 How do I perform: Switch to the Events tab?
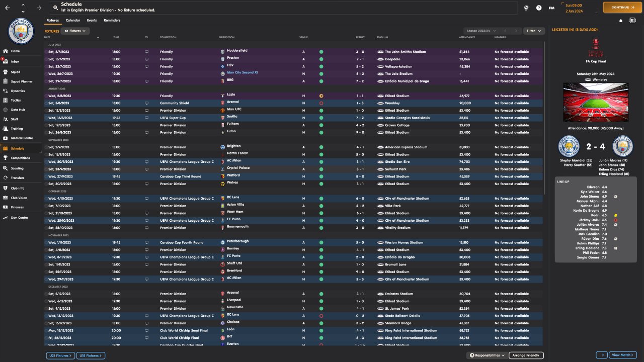pyautogui.click(x=92, y=21)
